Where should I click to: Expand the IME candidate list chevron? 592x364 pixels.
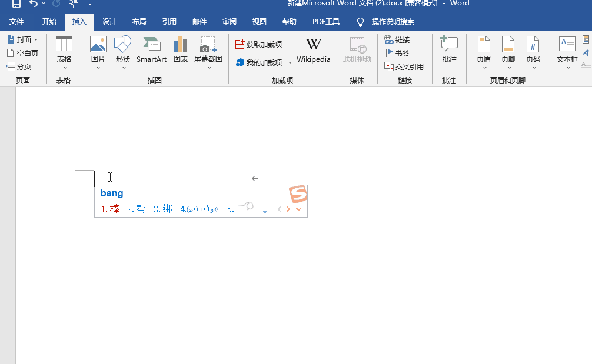(299, 209)
